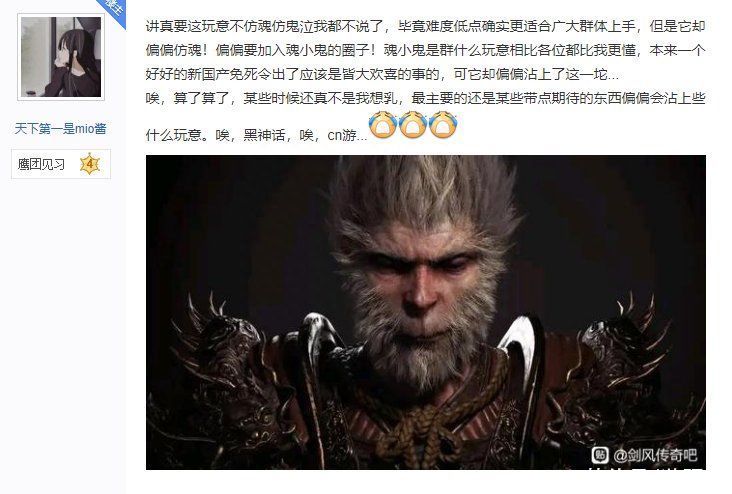Open the poster's anime girl avatar
732x494 pixels.
[61, 57]
